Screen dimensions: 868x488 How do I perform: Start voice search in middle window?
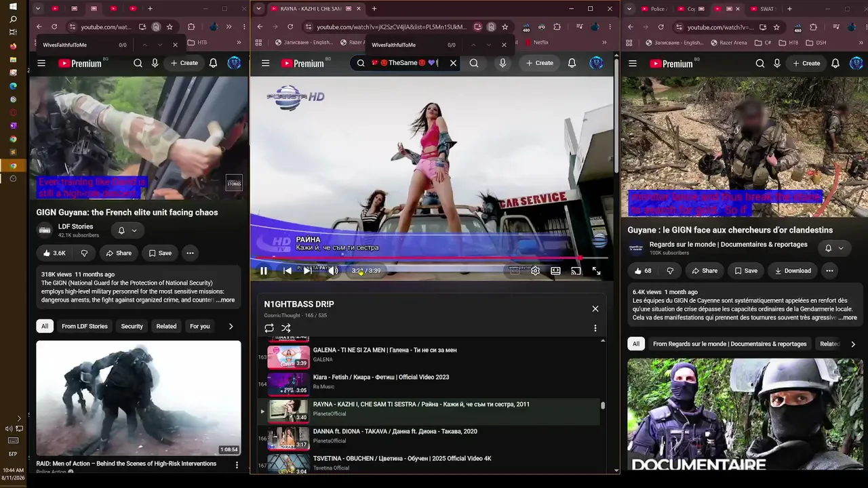pos(502,63)
